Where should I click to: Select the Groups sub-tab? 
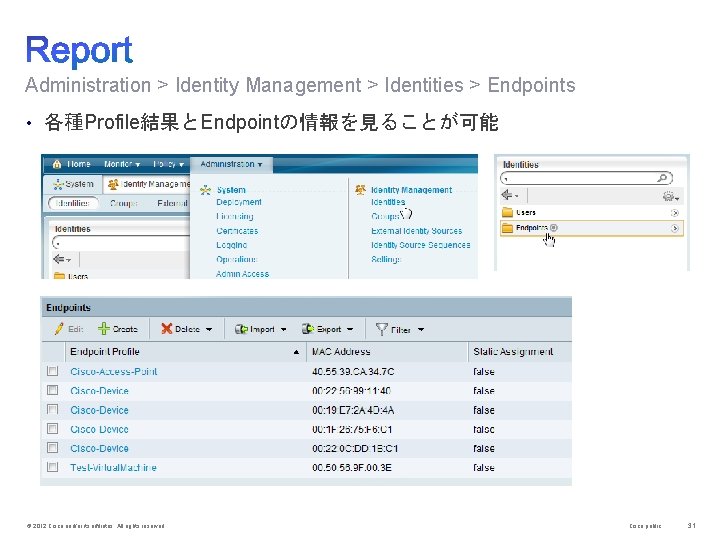coord(124,203)
